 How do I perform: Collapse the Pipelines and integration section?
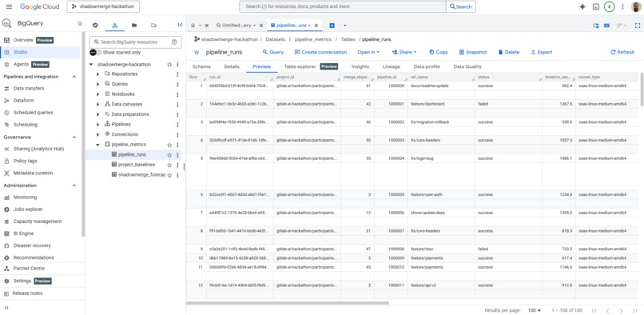pyautogui.click(x=74, y=77)
